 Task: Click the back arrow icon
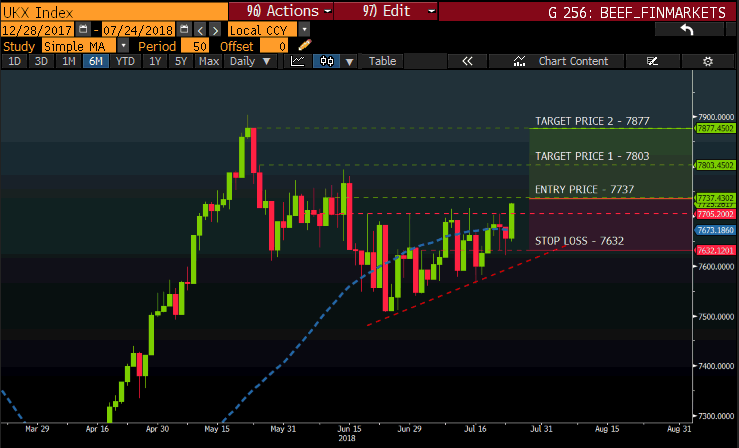687,30
